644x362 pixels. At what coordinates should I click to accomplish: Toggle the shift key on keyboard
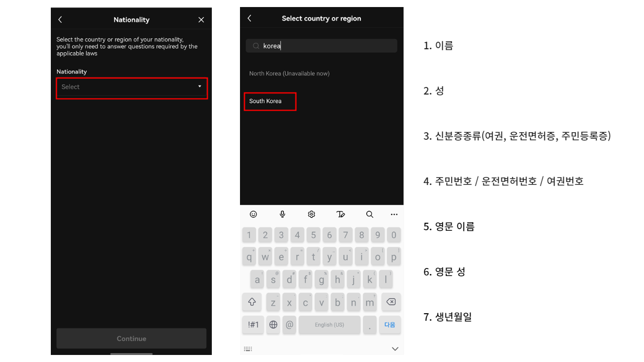point(252,302)
